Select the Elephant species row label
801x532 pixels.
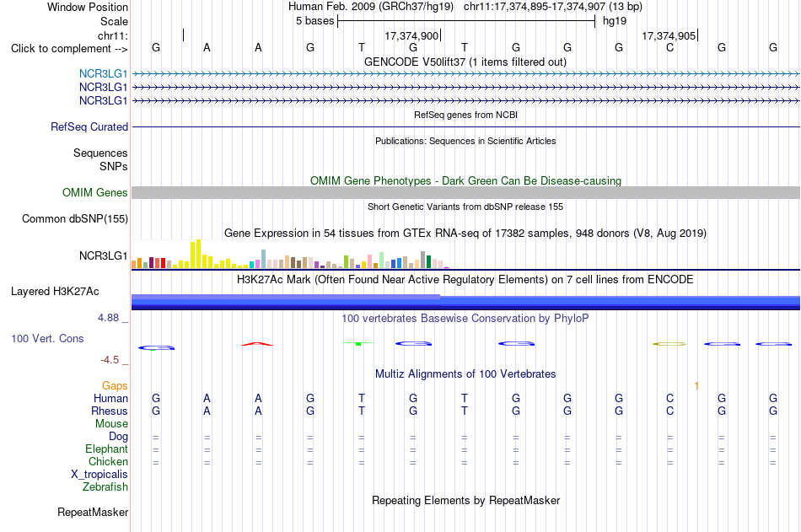pos(106,449)
